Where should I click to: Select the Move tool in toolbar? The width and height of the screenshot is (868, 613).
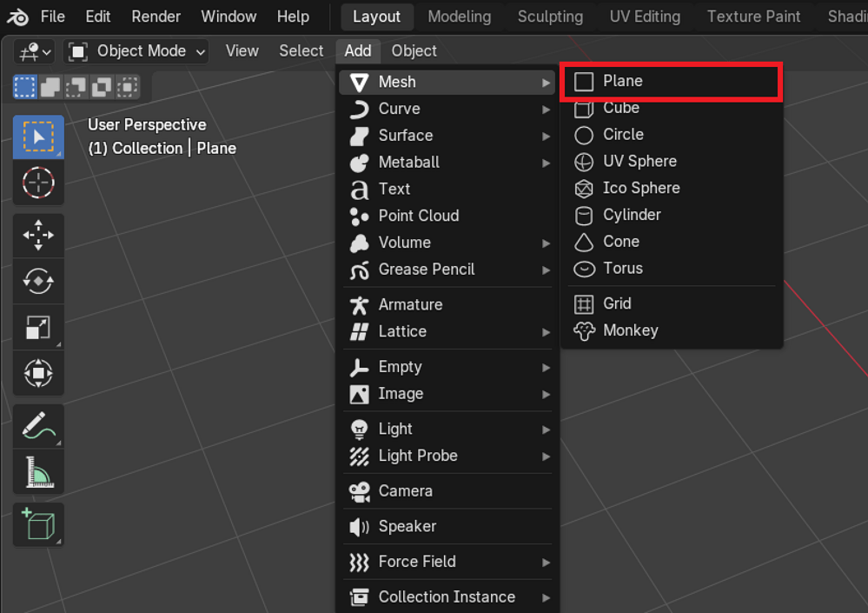38,235
